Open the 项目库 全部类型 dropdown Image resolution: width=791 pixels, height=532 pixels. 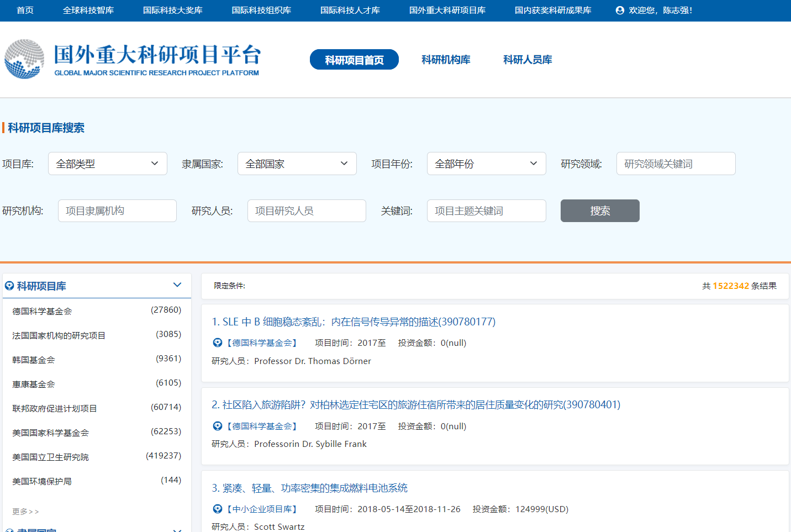pyautogui.click(x=107, y=164)
